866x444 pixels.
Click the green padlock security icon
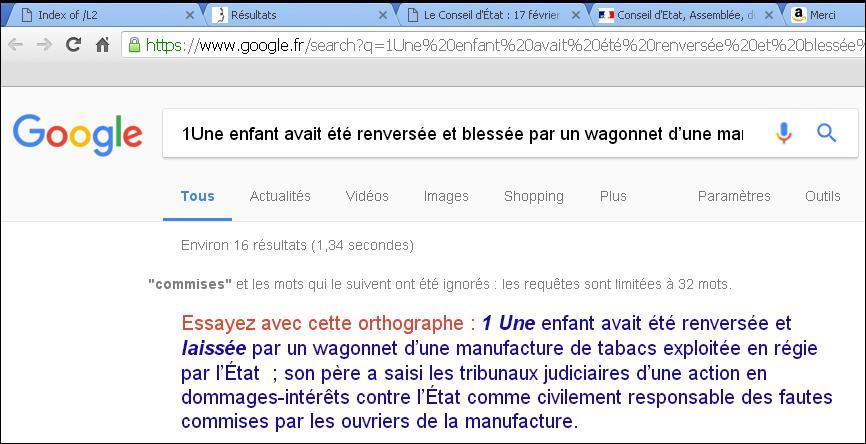(134, 45)
